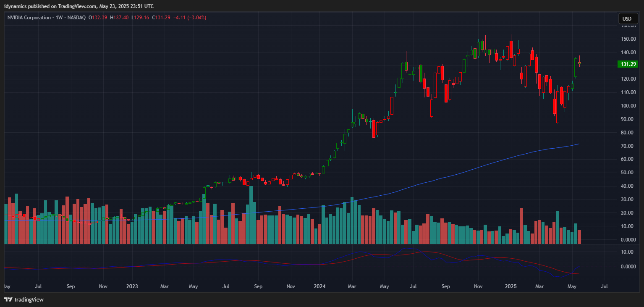Screen dimensions: 644x307
Task: Click the 120.00 price scale label
Action: tap(628, 79)
